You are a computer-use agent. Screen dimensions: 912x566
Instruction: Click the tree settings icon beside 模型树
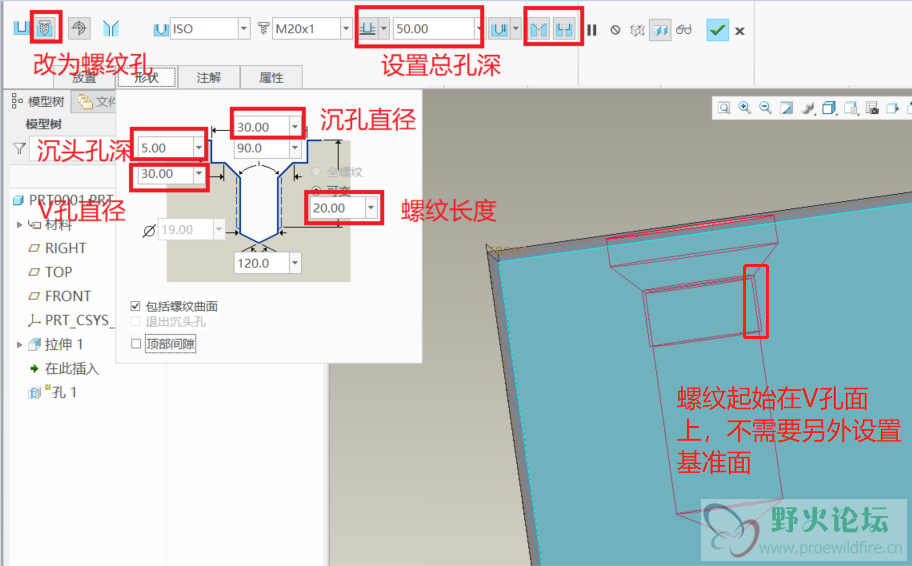17,101
